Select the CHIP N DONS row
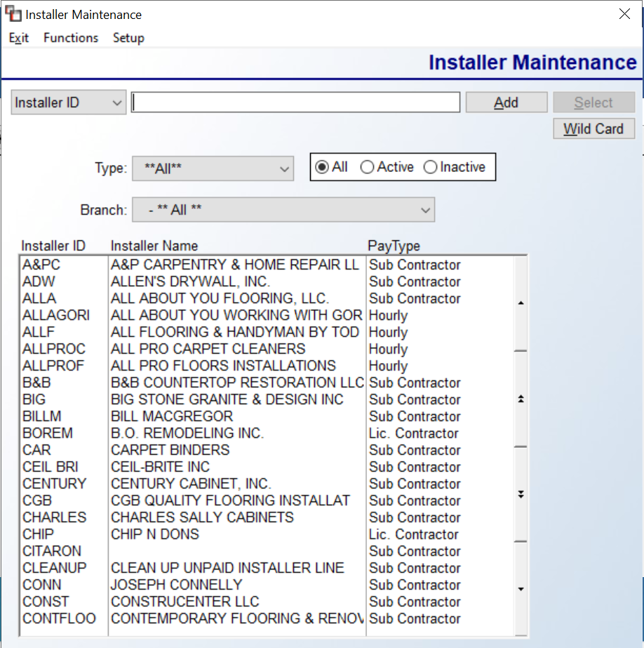The height and width of the screenshot is (648, 644). [x=267, y=534]
